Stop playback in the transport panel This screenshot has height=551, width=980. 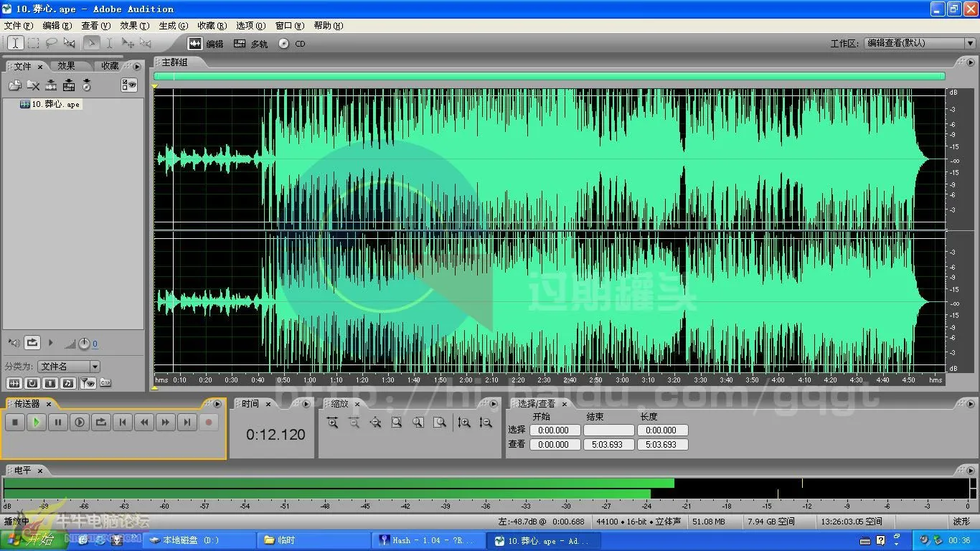15,423
